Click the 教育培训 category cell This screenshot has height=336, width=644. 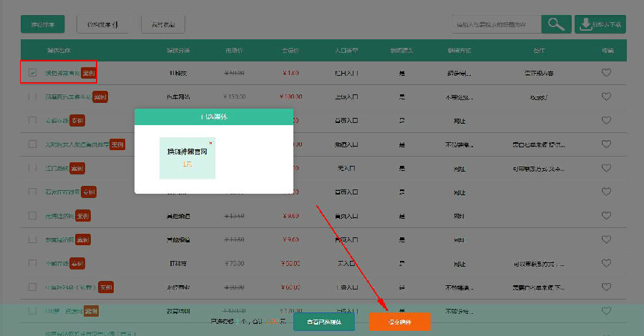tap(178, 311)
